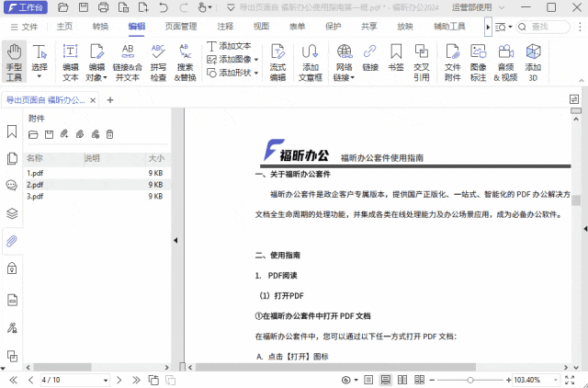
Task: Click the Link & Join Text tool (链接&合并文本)
Action: pyautogui.click(x=128, y=62)
